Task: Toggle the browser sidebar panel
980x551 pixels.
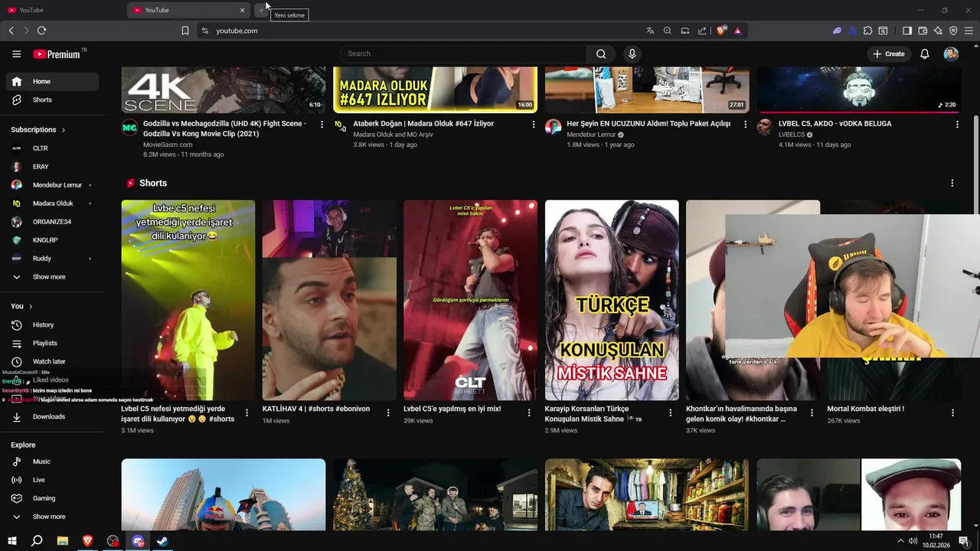Action: [x=907, y=31]
